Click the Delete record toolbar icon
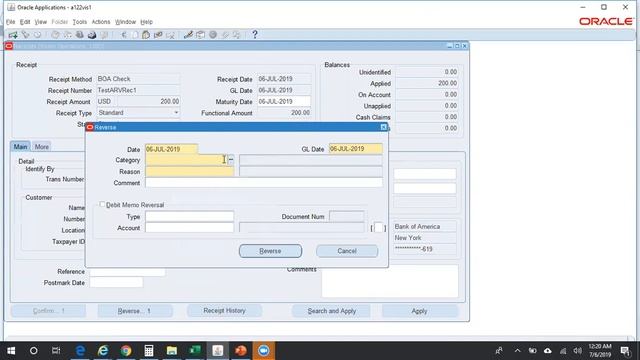The height and width of the screenshot is (360, 640). click(170, 35)
